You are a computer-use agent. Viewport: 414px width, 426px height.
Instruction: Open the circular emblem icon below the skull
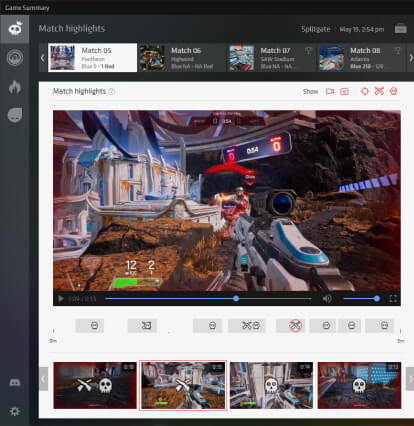coord(15,58)
